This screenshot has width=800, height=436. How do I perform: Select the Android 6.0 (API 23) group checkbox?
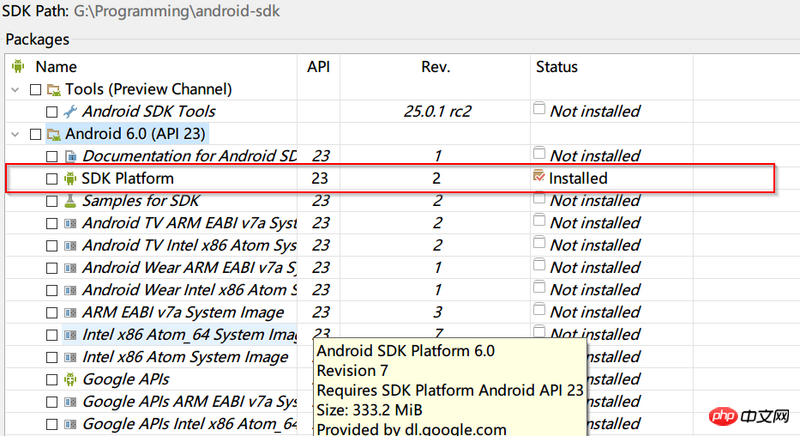point(36,134)
